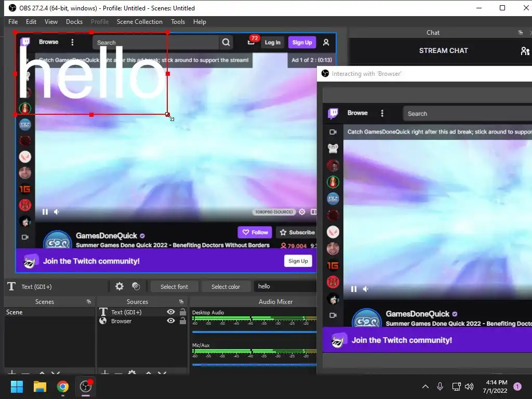Open the Edit menu

(x=31, y=22)
